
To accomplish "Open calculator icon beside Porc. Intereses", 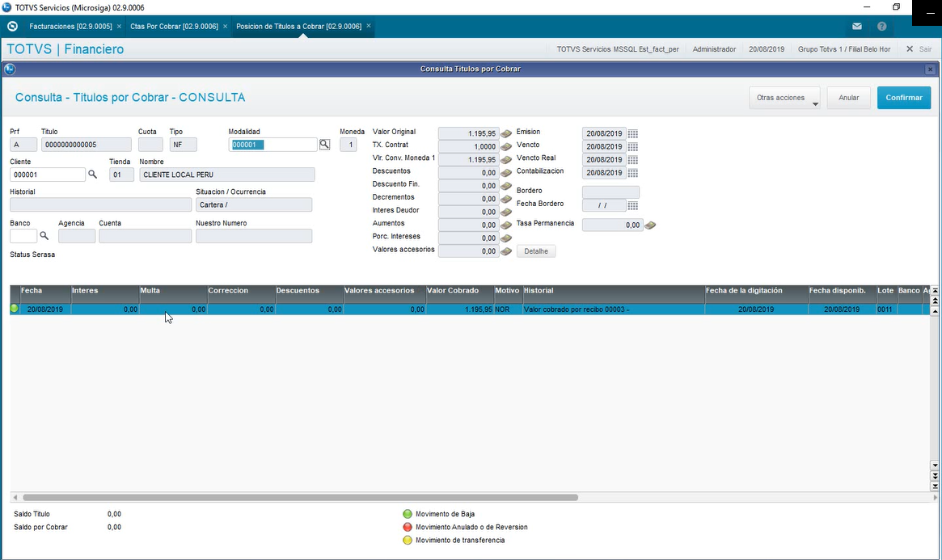I will (x=506, y=238).
